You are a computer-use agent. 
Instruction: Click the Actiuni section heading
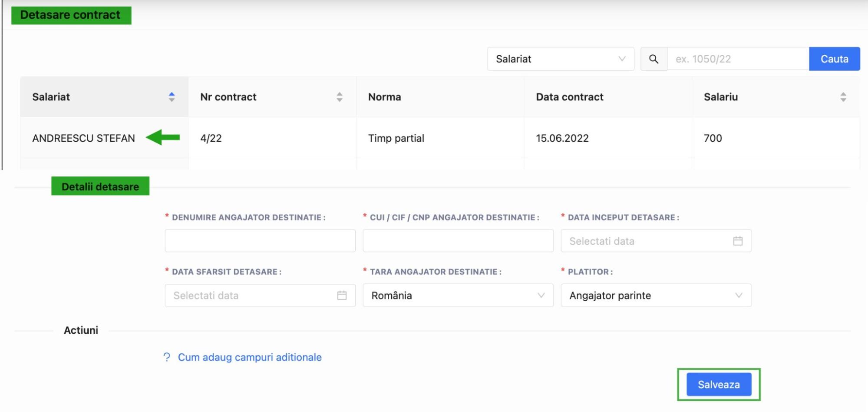click(x=81, y=330)
